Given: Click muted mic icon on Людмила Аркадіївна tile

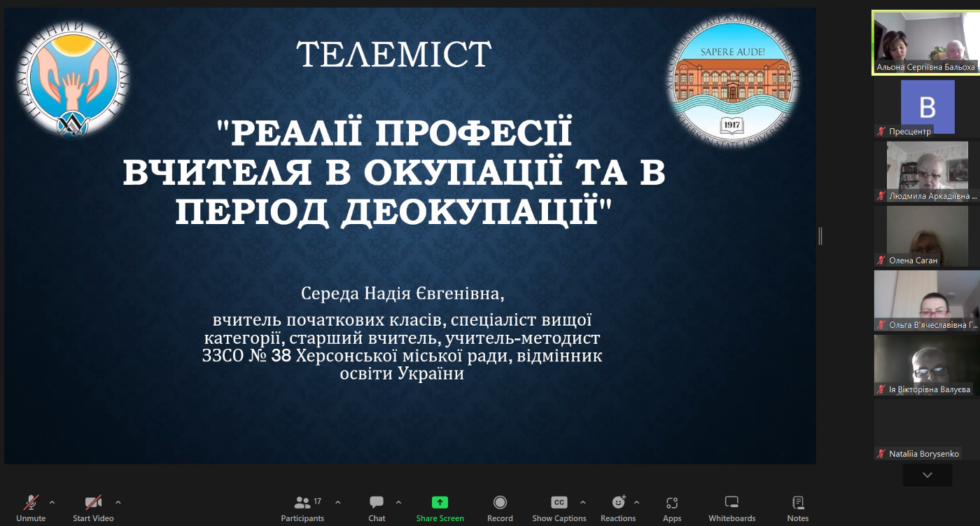Looking at the screenshot, I should 881,196.
